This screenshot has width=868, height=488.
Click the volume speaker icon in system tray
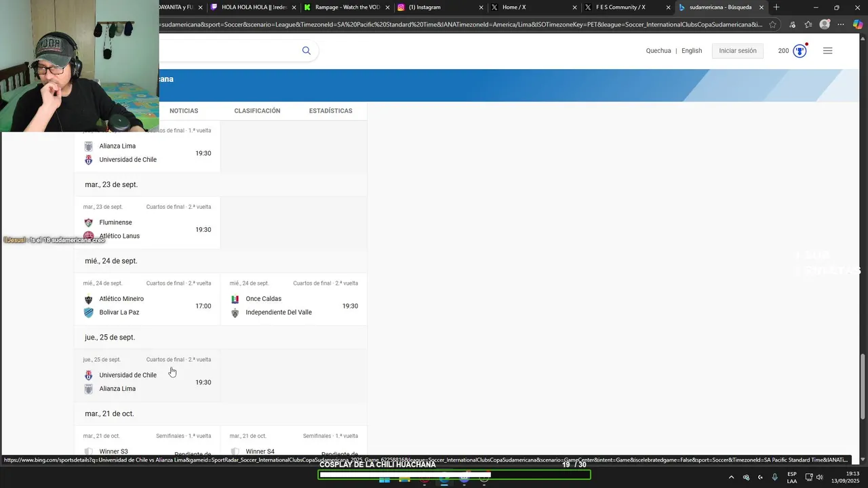(821, 477)
